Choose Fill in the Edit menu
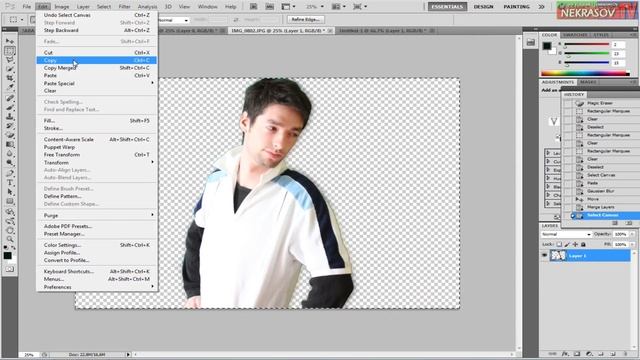The image size is (640, 360). (96, 121)
